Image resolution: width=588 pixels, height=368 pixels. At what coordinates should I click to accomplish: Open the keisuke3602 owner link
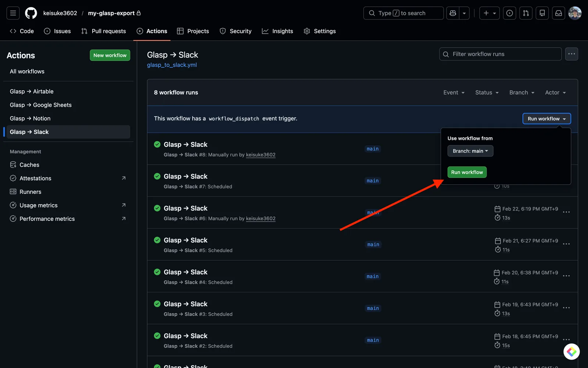60,13
